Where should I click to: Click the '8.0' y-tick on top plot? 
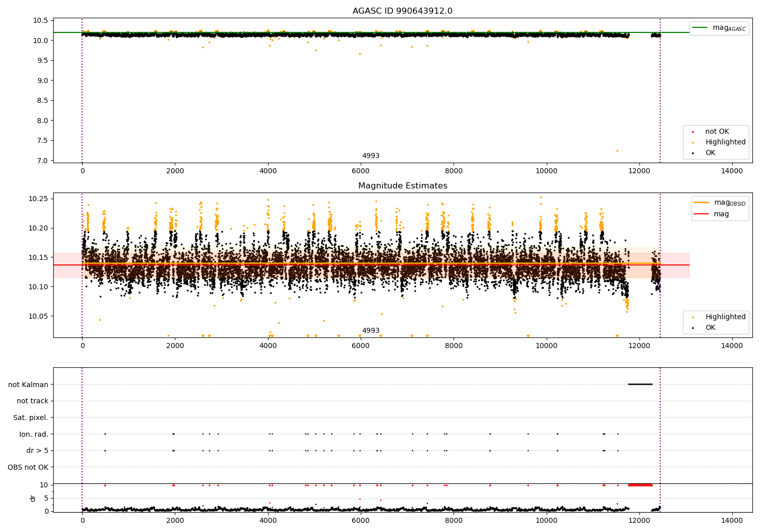point(43,121)
